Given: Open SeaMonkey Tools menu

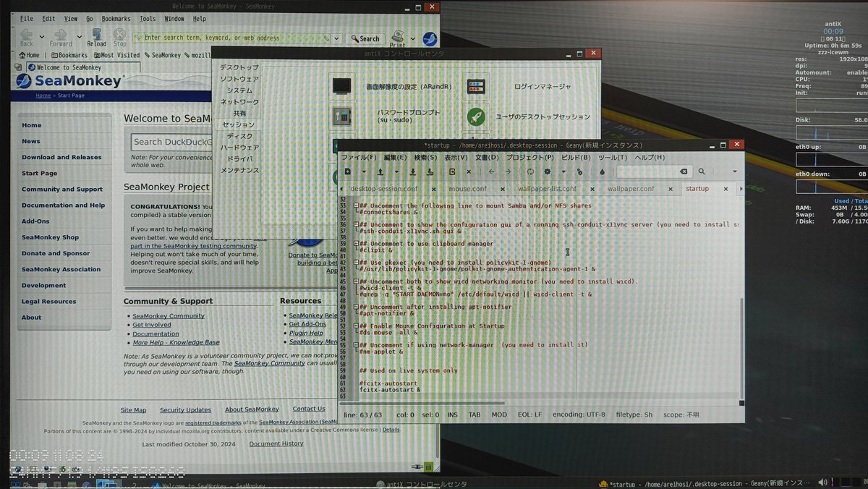Looking at the screenshot, I should (148, 19).
